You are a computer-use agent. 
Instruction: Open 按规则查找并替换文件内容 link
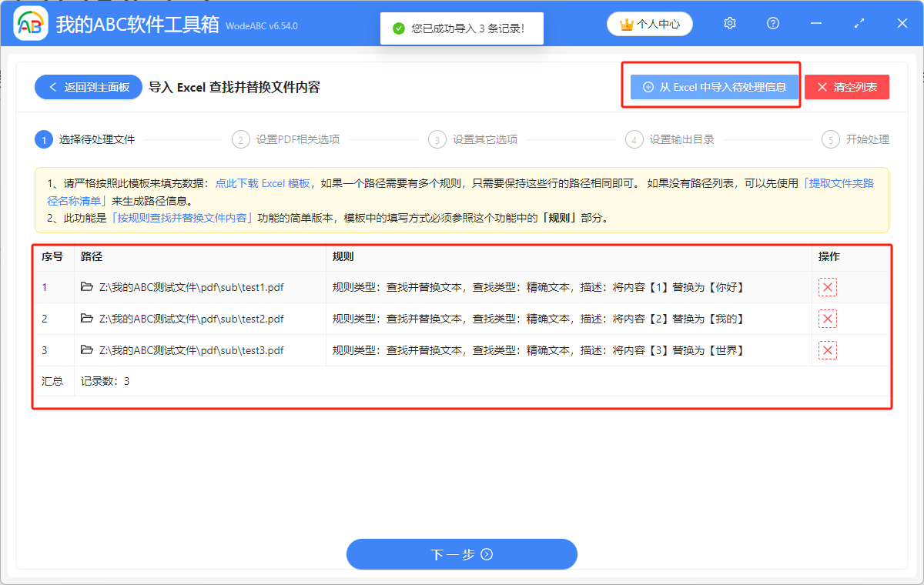coord(182,218)
